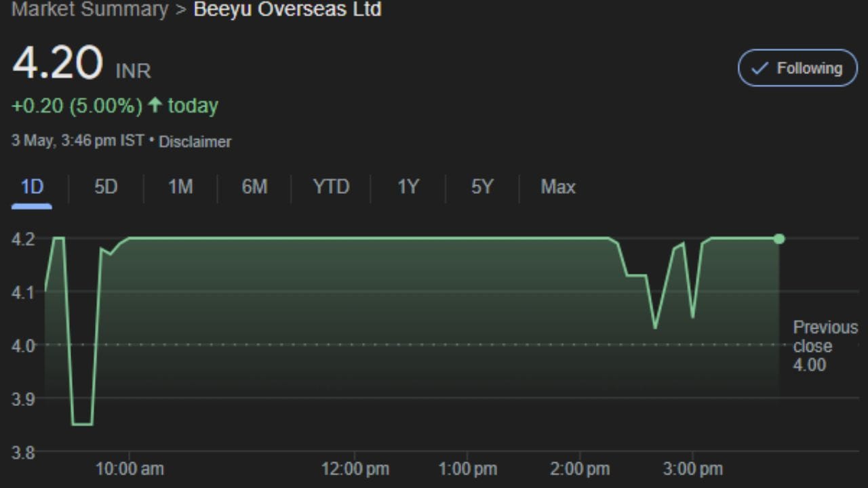The image size is (868, 488).
Task: Select the 1D time range tab
Action: [x=32, y=187]
